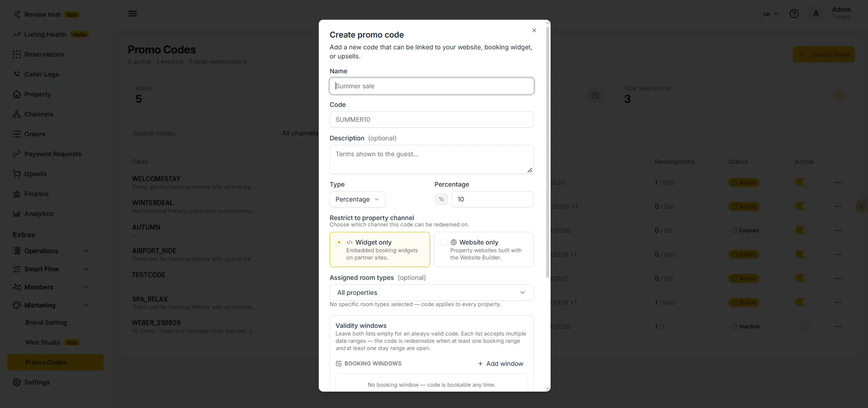Expand the Smart Flow sidebar section

click(51, 269)
